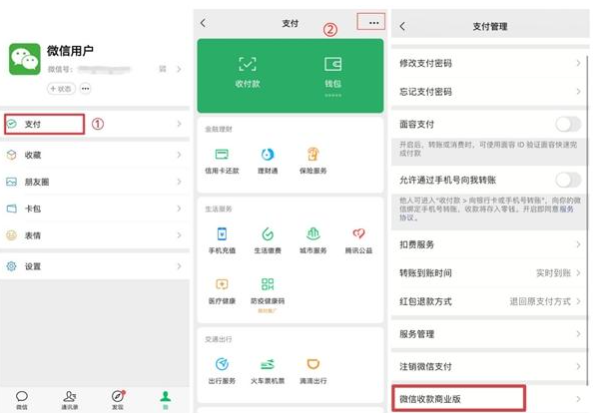Expand 微信收款商业版 row chevron
598x413 pixels.
point(578,399)
